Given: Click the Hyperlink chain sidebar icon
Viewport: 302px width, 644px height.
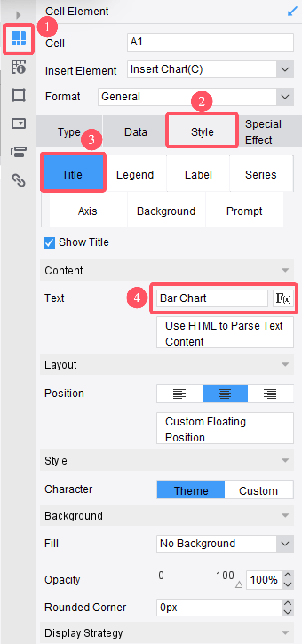Looking at the screenshot, I should [x=19, y=180].
